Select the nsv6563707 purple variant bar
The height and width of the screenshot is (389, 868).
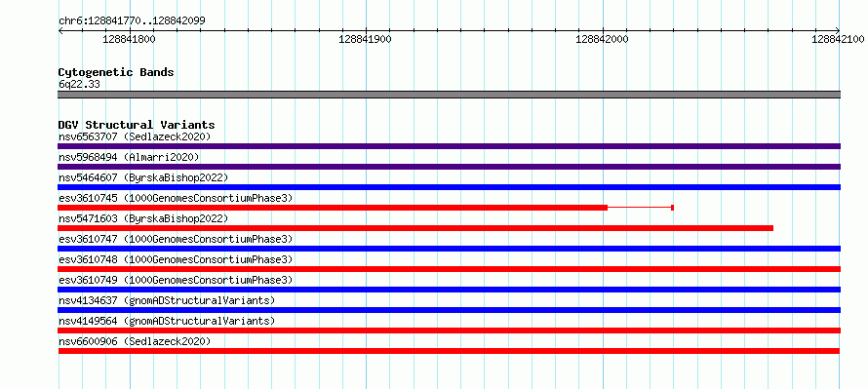(449, 146)
